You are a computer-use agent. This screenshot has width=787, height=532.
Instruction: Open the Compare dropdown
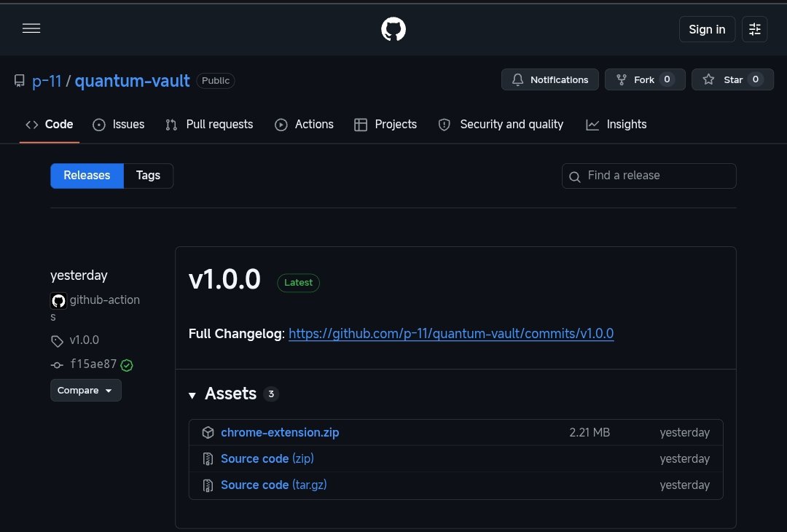pos(86,391)
